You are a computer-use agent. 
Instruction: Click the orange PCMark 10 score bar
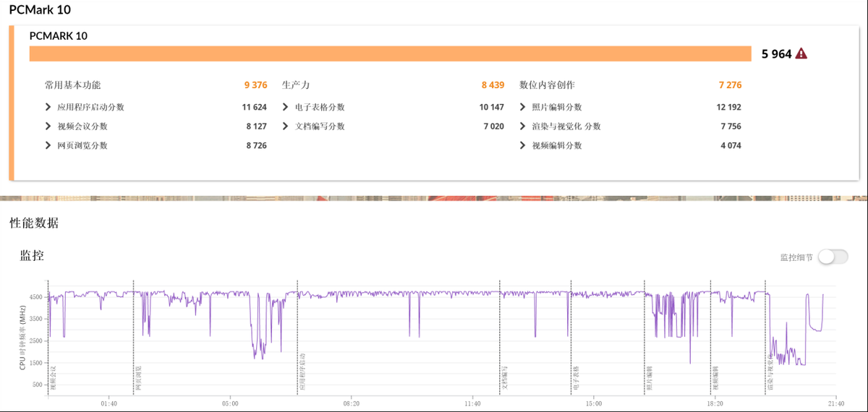391,53
